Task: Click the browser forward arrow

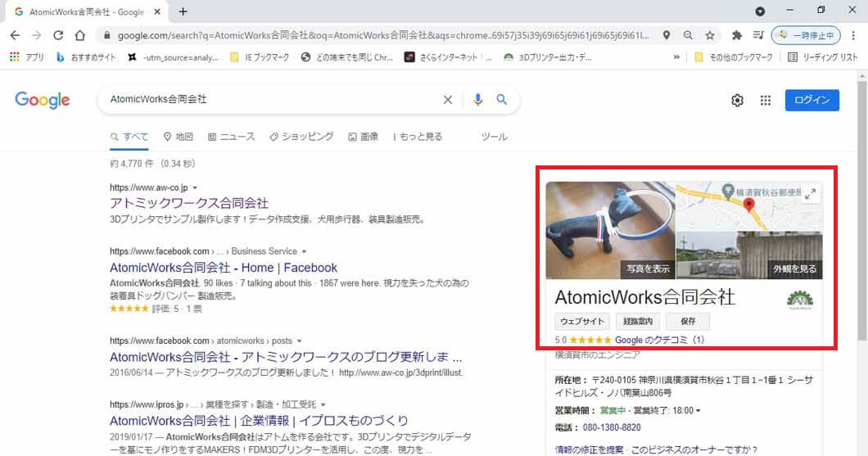Action: tap(37, 35)
